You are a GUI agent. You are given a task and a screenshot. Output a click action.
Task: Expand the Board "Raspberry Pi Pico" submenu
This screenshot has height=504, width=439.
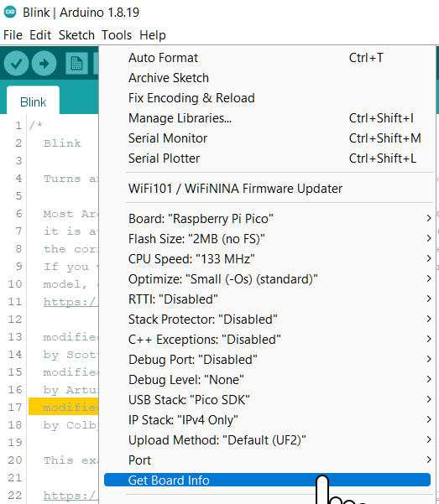pyautogui.click(x=267, y=219)
